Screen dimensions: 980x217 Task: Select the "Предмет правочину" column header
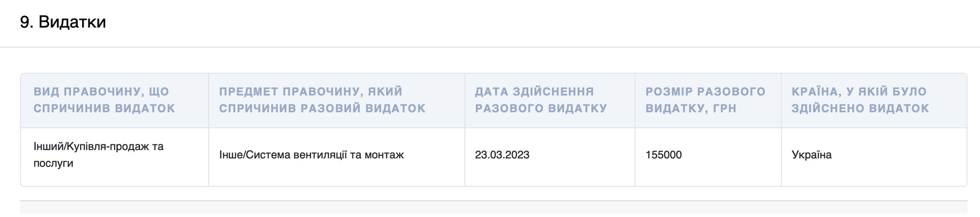322,100
